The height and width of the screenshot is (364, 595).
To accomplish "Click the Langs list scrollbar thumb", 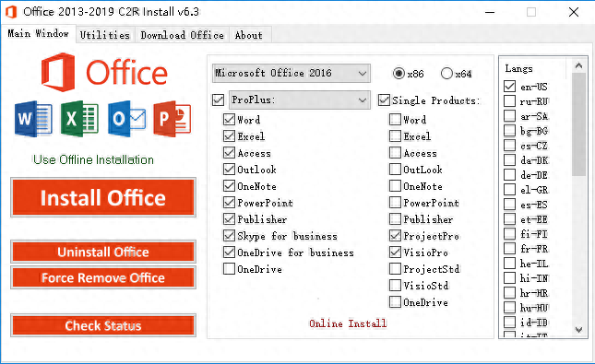I will point(578,124).
